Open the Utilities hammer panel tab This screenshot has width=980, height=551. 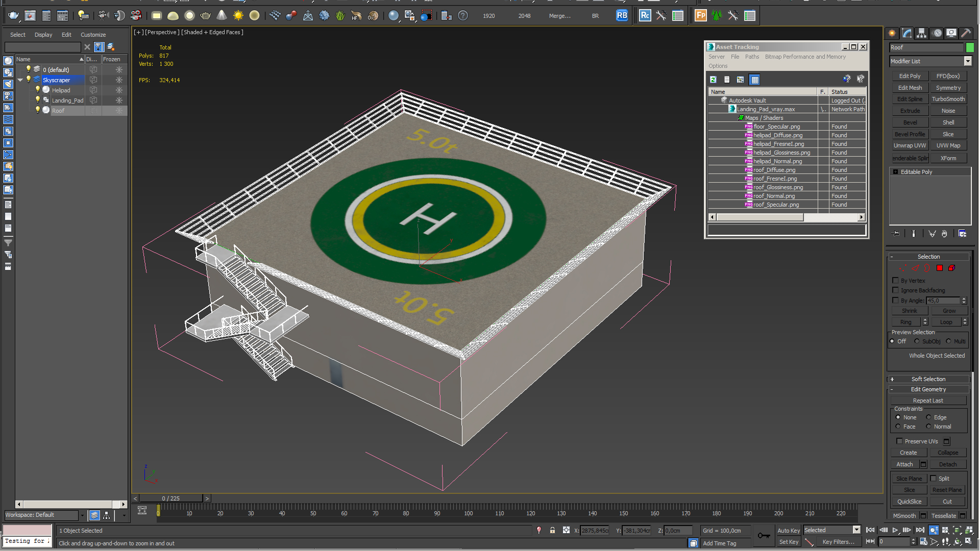pos(966,33)
